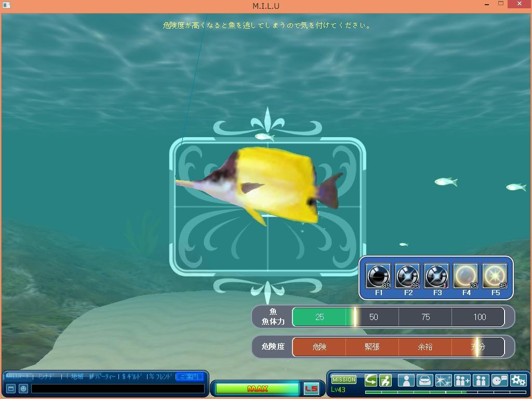Use the F4 glowing bubble skill
The image size is (532, 399).
[x=465, y=275]
